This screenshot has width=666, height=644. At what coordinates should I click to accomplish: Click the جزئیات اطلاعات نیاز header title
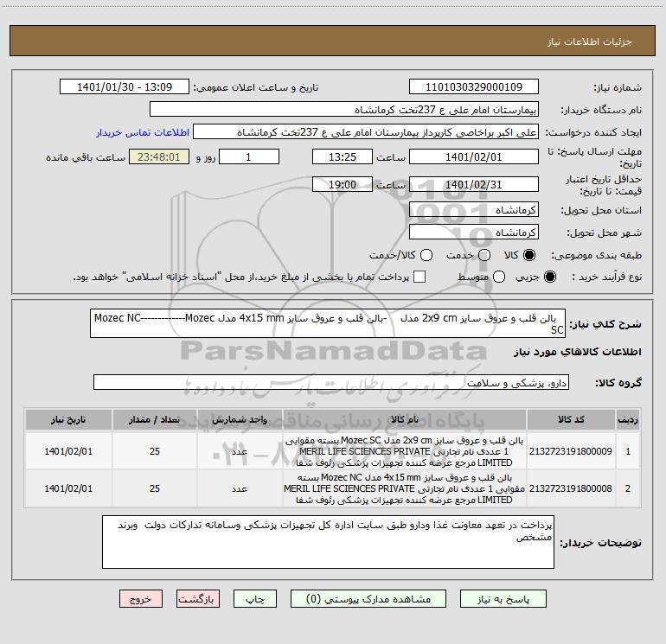click(x=590, y=41)
